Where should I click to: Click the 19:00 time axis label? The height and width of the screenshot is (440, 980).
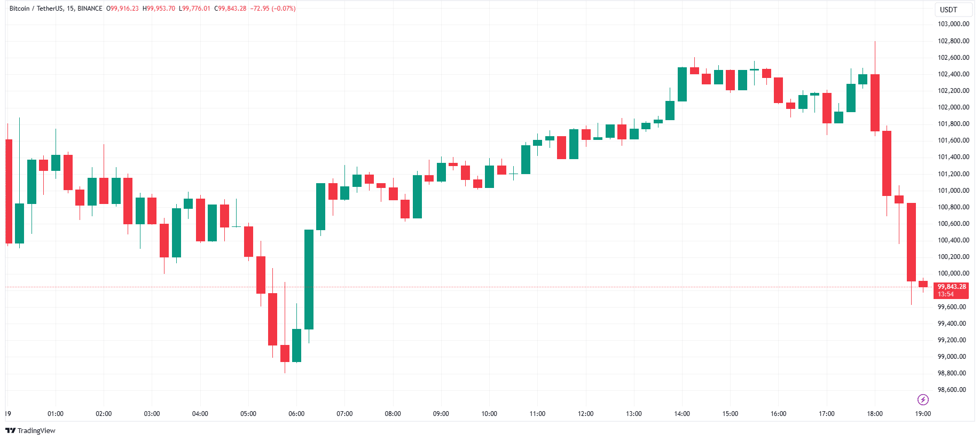tap(923, 414)
